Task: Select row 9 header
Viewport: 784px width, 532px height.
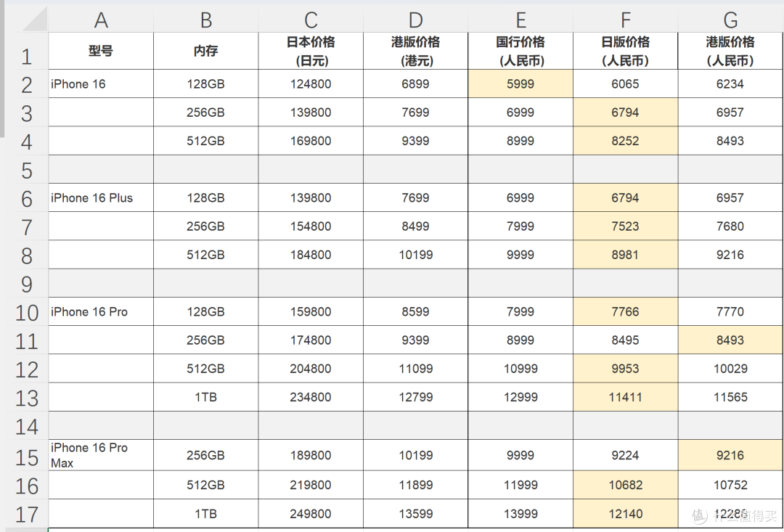Action: [27, 284]
